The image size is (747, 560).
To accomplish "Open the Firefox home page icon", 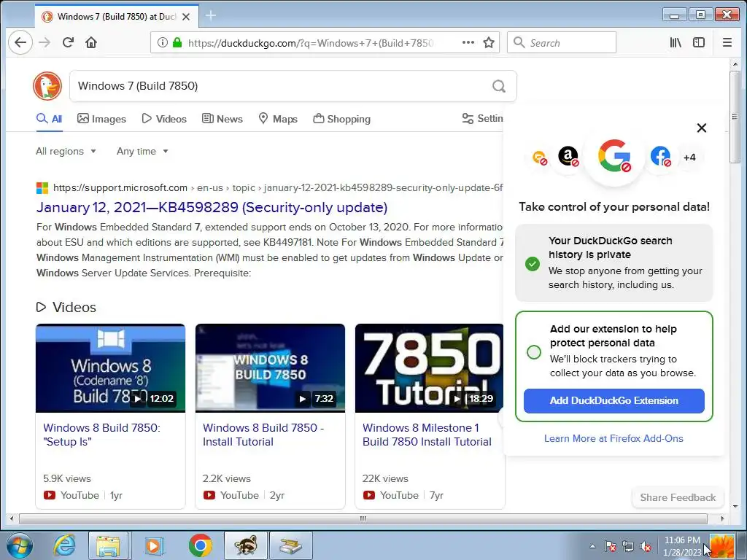I will point(91,42).
